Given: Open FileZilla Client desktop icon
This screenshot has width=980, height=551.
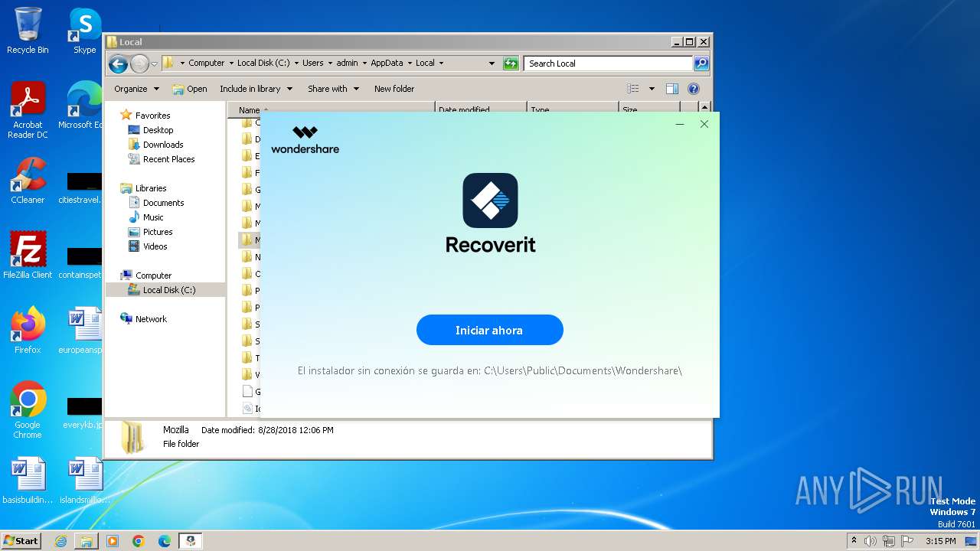Looking at the screenshot, I should pyautogui.click(x=28, y=256).
